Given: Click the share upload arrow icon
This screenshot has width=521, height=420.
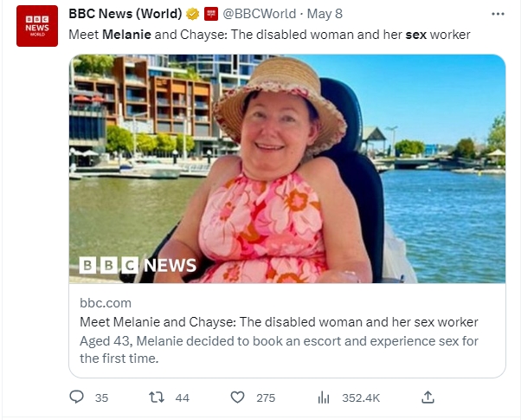Looking at the screenshot, I should (428, 397).
